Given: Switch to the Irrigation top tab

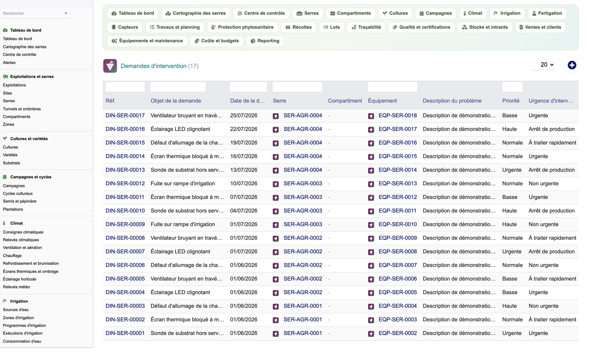Looking at the screenshot, I should point(507,13).
